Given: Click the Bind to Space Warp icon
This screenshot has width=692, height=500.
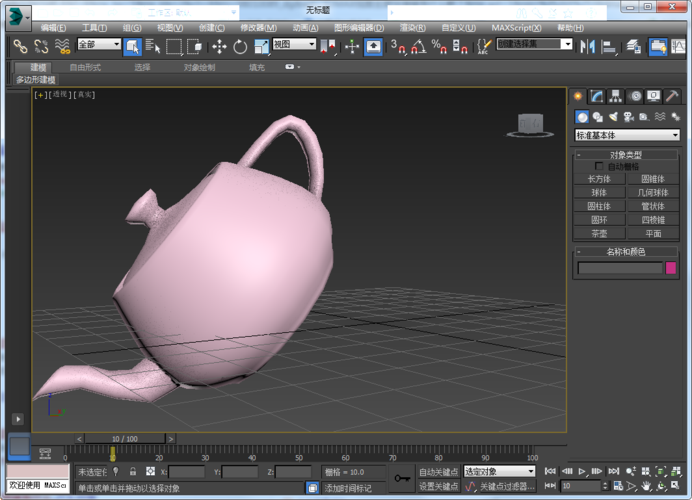Looking at the screenshot, I should coord(62,46).
